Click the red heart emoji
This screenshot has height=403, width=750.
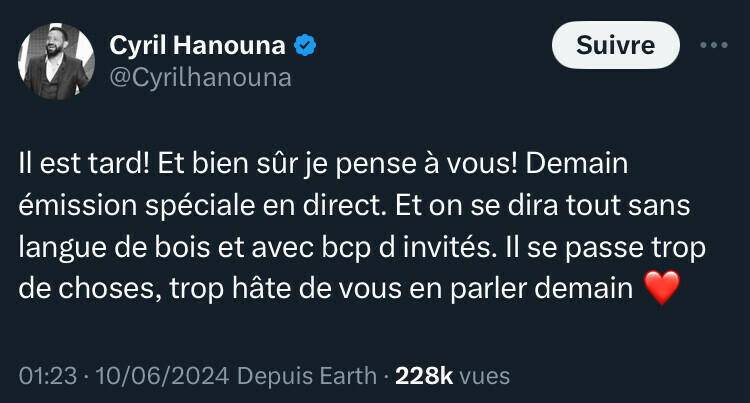(662, 288)
